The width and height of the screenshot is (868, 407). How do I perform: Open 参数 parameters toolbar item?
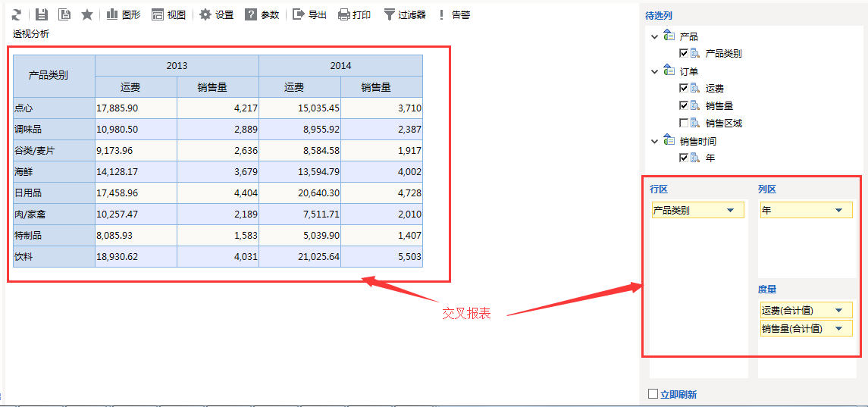coord(262,15)
